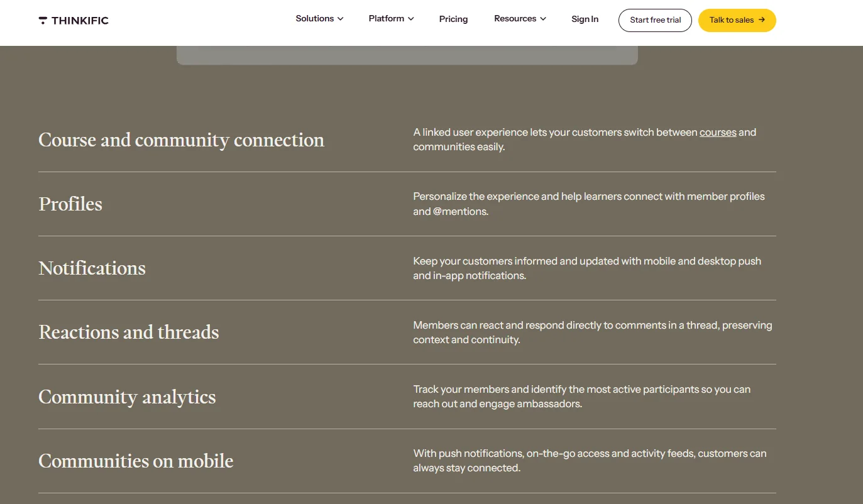Click the Thinkific logo icon

pos(43,19)
